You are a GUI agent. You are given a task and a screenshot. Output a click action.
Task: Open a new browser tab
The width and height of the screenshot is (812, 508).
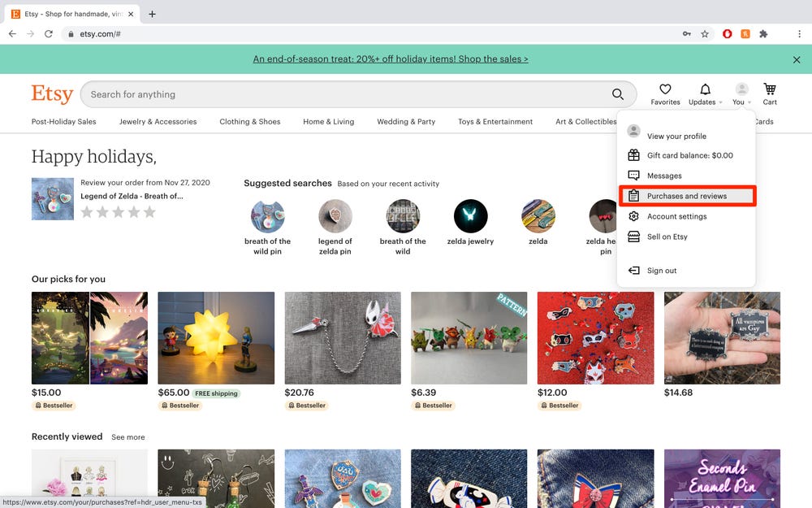152,14
